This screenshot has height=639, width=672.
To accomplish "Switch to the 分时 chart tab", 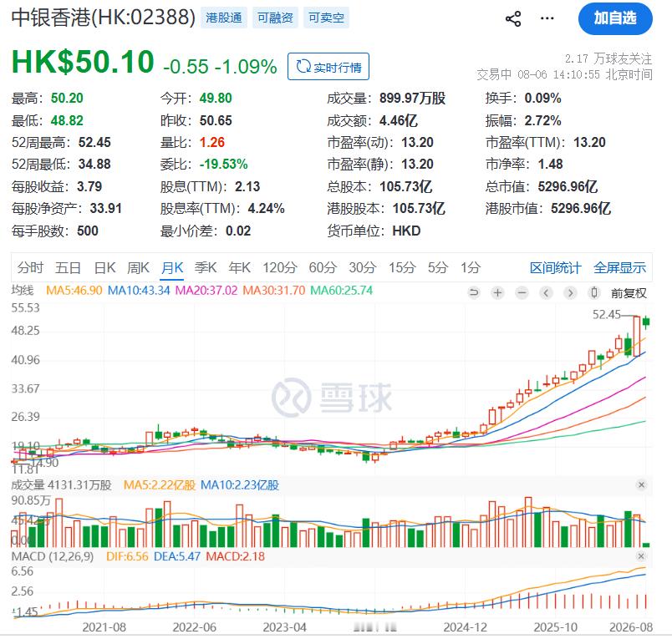I will (x=30, y=267).
